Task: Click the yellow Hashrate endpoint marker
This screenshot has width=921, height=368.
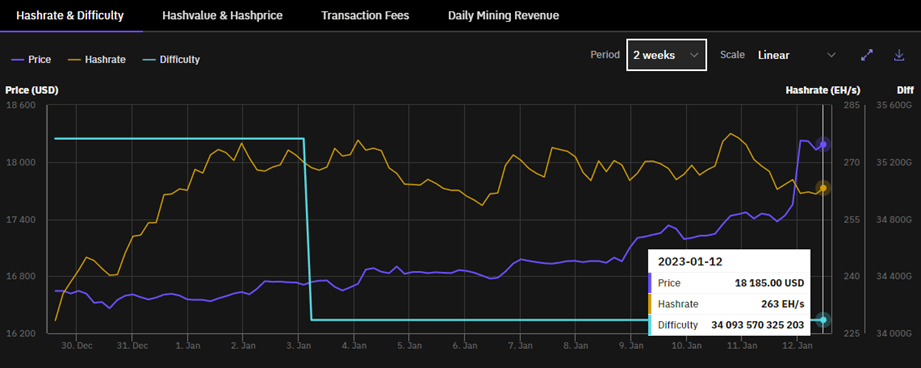Action: [823, 188]
